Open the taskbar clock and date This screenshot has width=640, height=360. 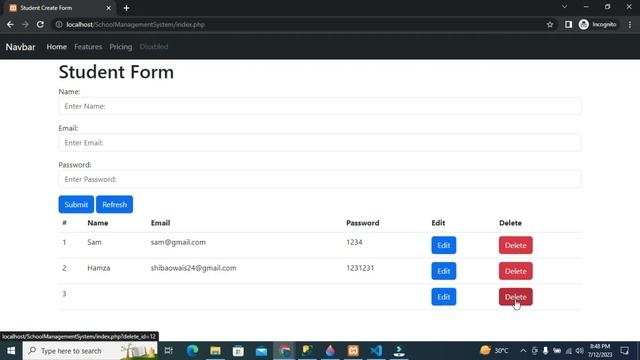point(599,351)
